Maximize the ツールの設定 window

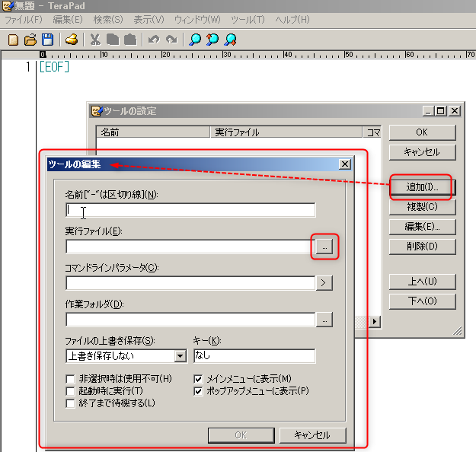coord(441,111)
